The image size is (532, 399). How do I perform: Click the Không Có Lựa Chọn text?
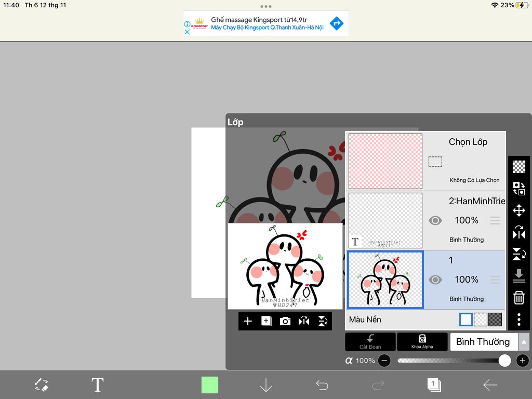coord(474,180)
